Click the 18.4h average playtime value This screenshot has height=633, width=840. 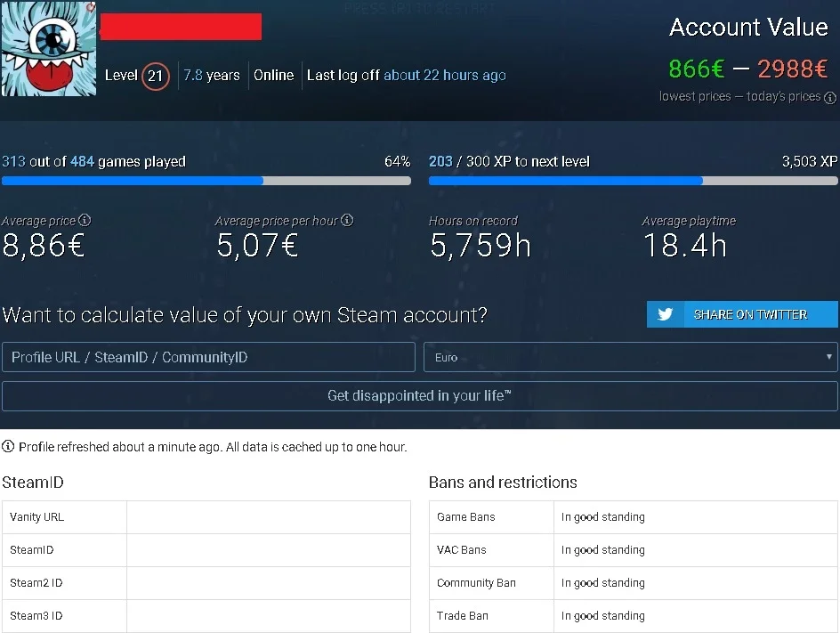(x=684, y=246)
